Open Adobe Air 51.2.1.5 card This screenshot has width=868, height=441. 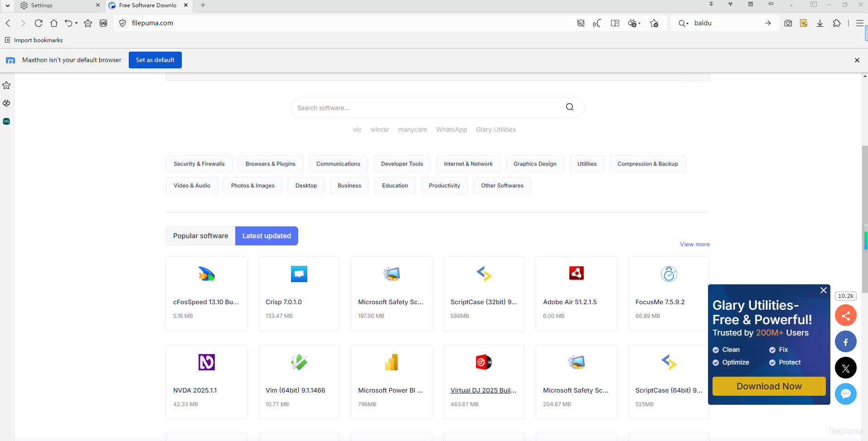pos(577,293)
